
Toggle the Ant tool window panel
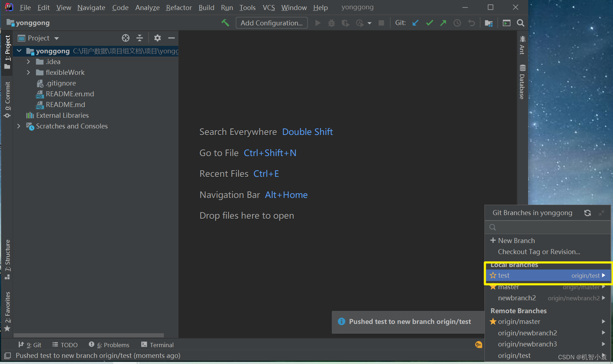(522, 47)
